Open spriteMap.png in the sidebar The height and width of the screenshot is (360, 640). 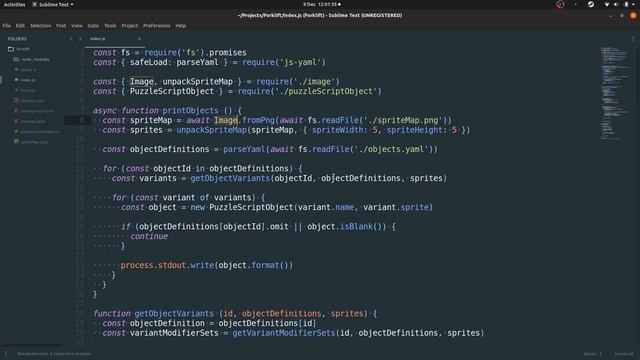pyautogui.click(x=34, y=142)
